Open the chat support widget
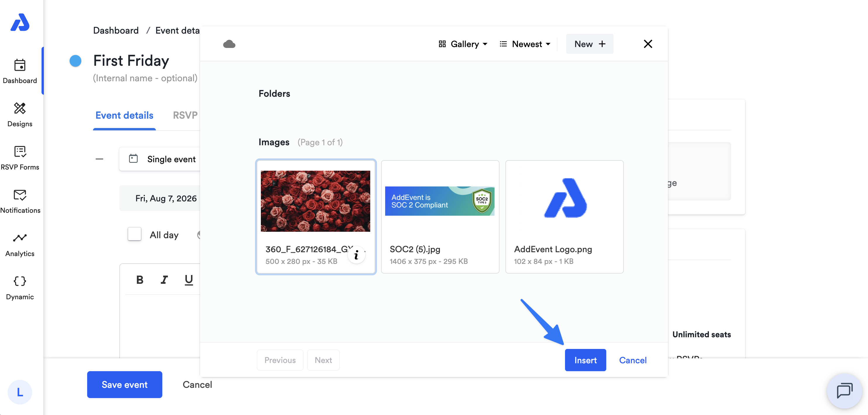 coord(844,391)
